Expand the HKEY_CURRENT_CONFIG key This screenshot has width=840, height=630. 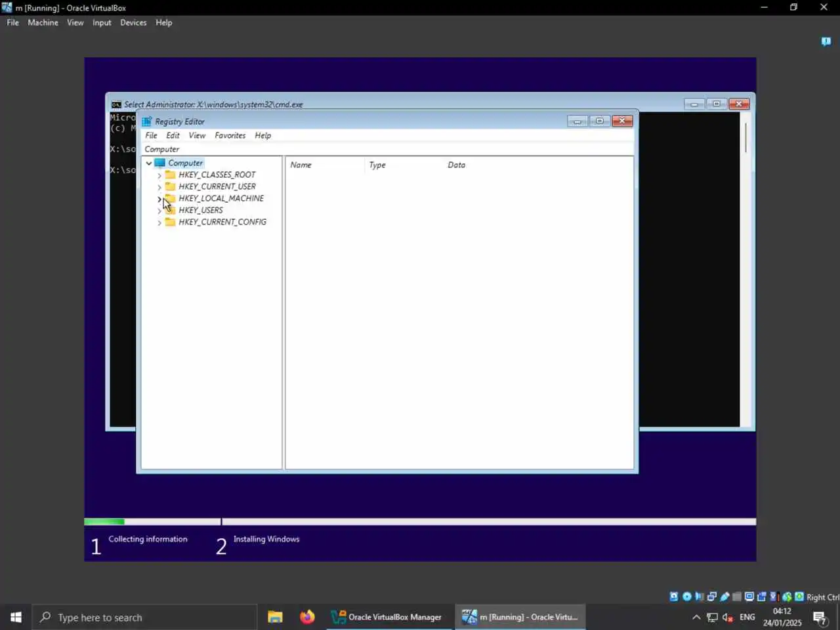(159, 222)
